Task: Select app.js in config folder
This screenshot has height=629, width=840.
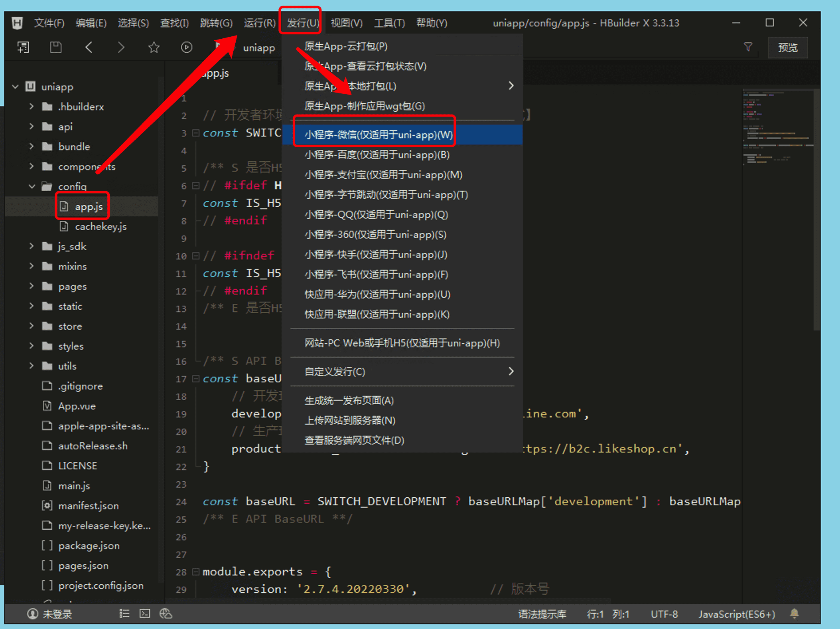Action: (89, 206)
